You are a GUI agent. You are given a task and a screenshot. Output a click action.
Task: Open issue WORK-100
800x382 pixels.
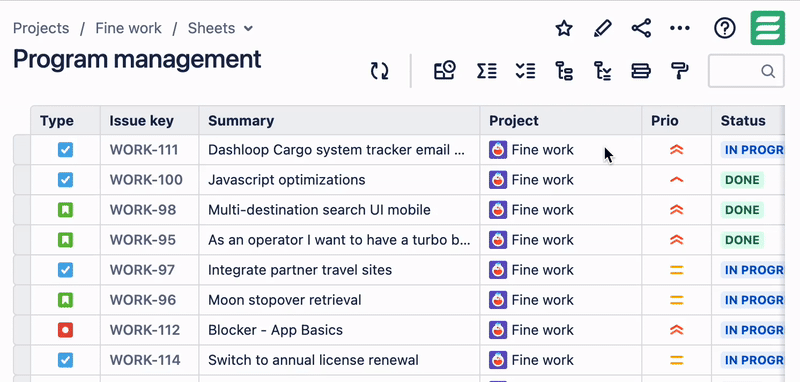(x=146, y=180)
